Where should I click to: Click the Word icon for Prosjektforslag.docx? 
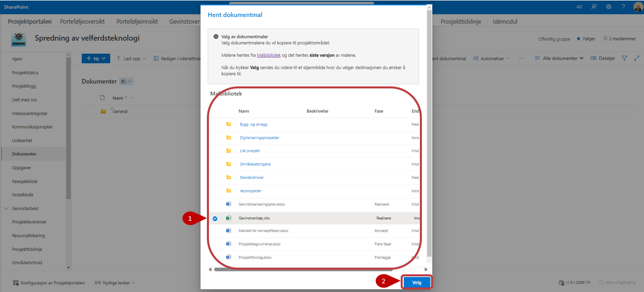tap(229, 257)
